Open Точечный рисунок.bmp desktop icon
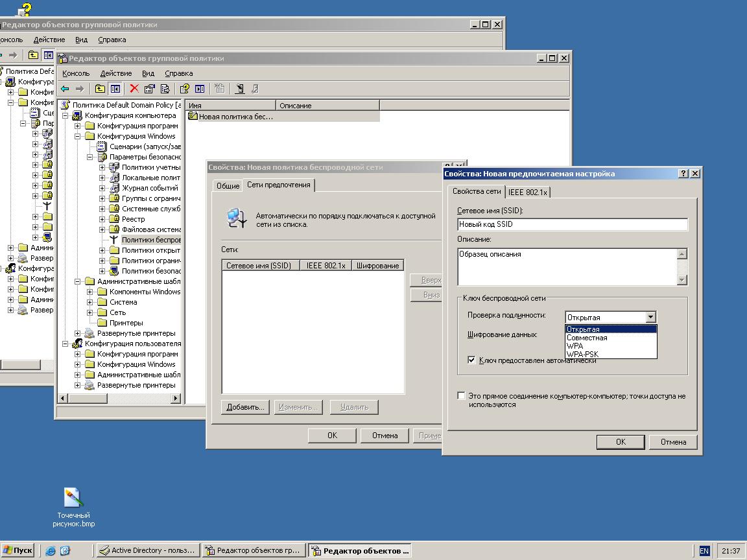 (x=74, y=507)
